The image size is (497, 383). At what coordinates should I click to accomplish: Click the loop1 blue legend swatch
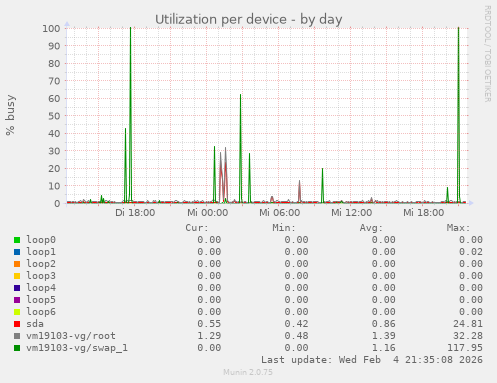tap(17, 252)
